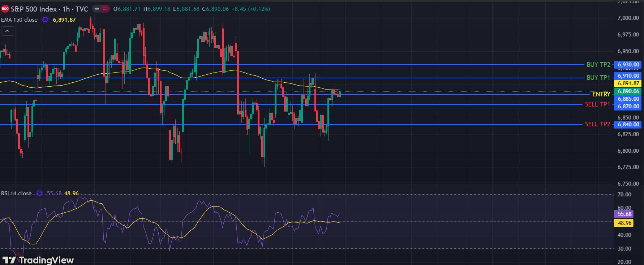Collapse the indicator legend with the chevron

coord(7,31)
